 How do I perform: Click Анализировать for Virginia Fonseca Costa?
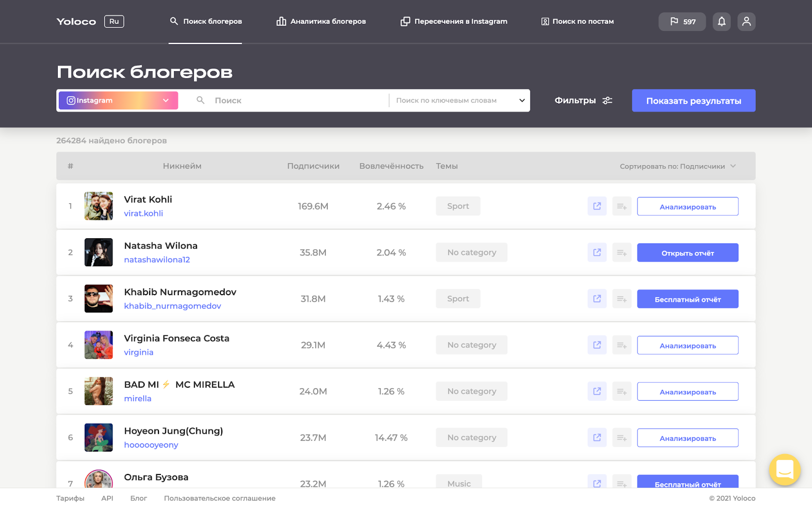(688, 345)
